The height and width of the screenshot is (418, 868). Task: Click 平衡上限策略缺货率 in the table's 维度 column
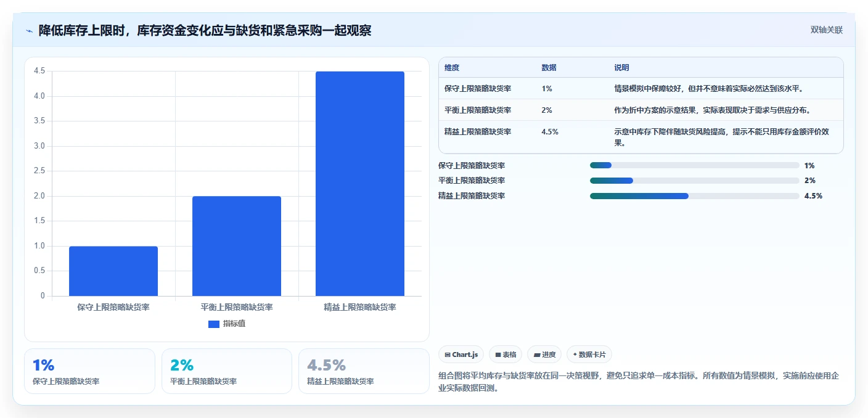(478, 110)
